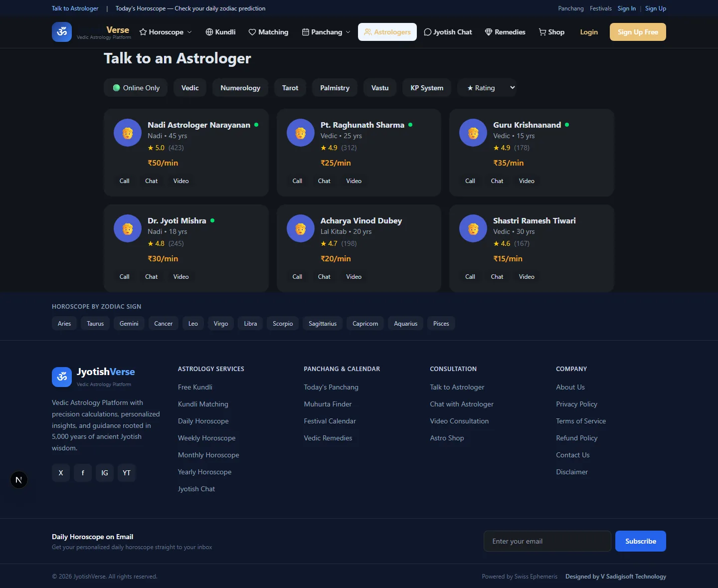Open the Rating sort dropdown
The image size is (718, 588).
pyautogui.click(x=487, y=88)
